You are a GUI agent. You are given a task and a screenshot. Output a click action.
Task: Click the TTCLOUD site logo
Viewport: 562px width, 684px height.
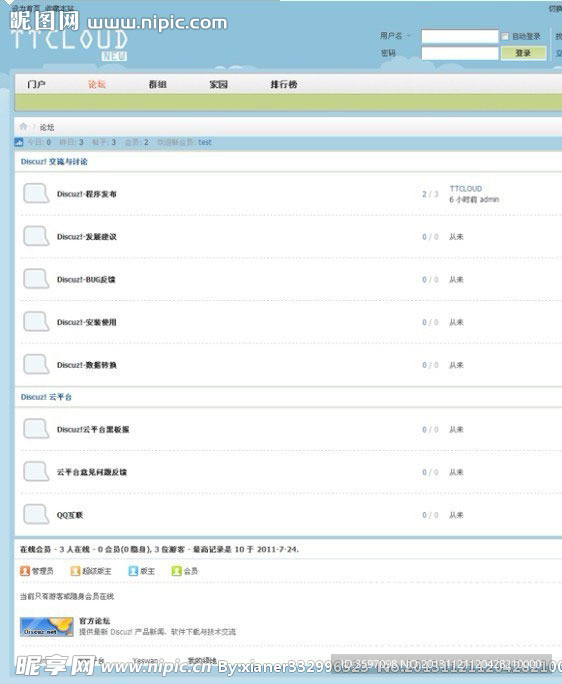[69, 44]
